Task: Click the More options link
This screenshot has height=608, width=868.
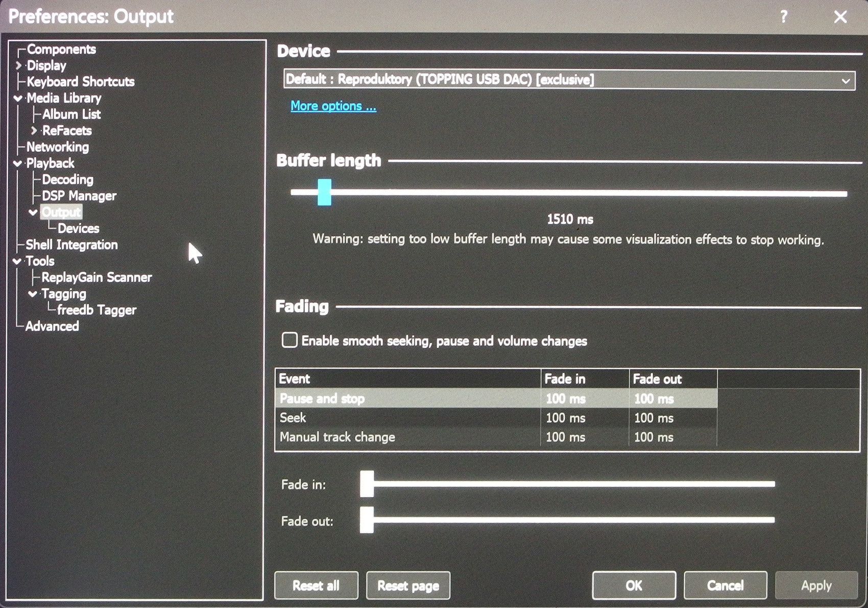Action: pos(333,106)
